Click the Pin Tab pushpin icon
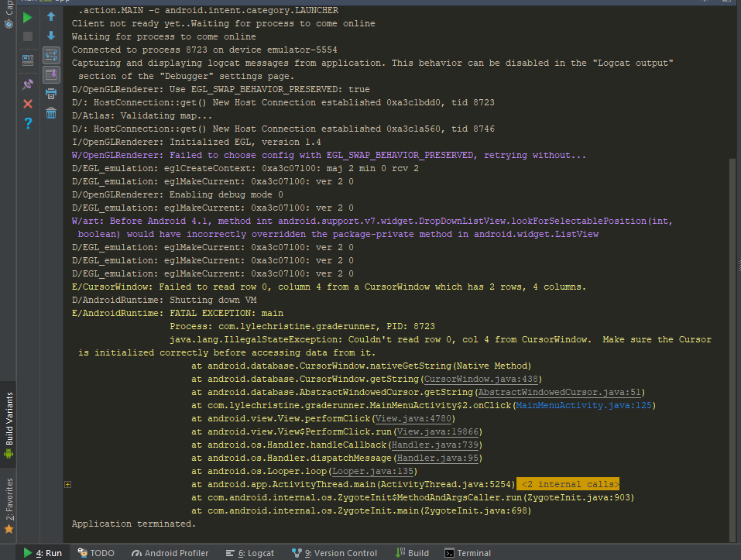This screenshot has height=560, width=741. (28, 83)
